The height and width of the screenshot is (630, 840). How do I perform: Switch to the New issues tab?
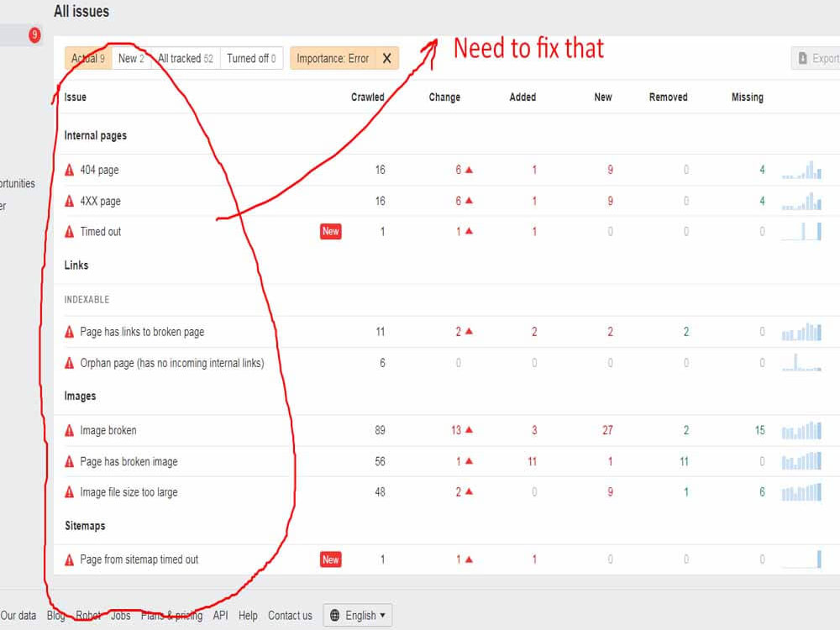(131, 59)
